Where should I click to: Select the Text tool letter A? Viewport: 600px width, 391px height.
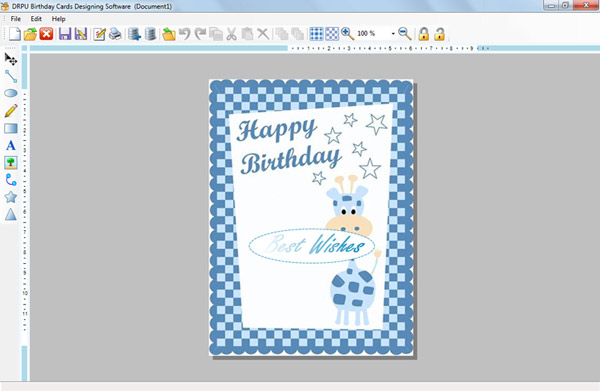click(x=11, y=145)
